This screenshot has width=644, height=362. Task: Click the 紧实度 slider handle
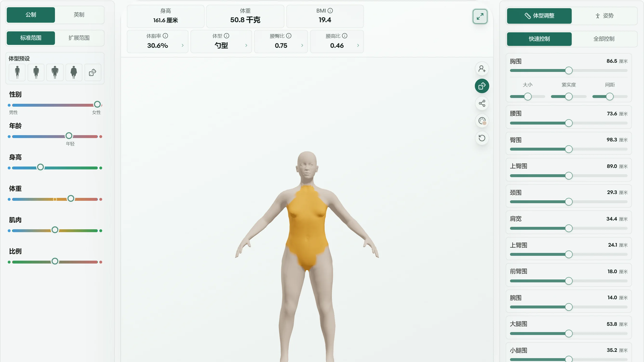pos(569,97)
